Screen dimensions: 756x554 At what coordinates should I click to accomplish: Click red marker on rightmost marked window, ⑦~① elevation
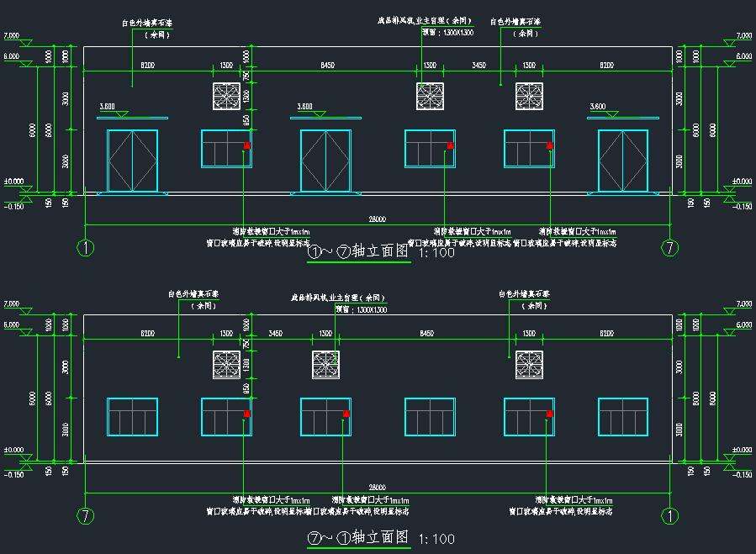549,414
